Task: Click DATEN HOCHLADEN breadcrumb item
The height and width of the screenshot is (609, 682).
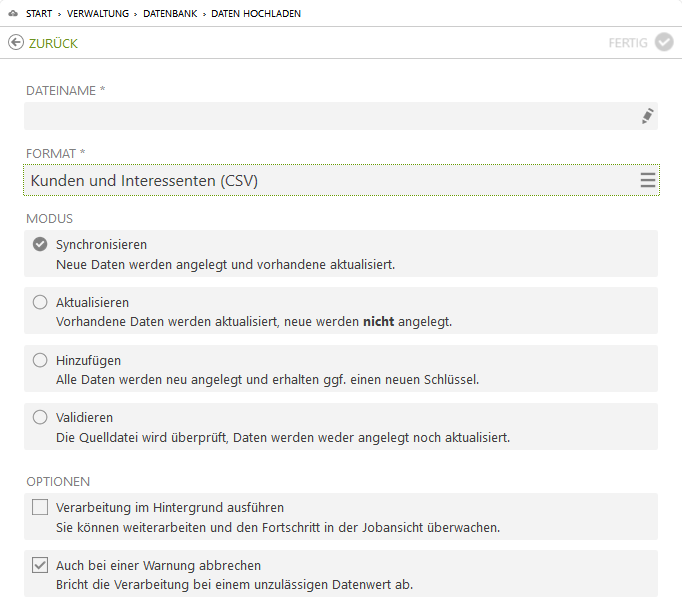Action: click(x=256, y=13)
